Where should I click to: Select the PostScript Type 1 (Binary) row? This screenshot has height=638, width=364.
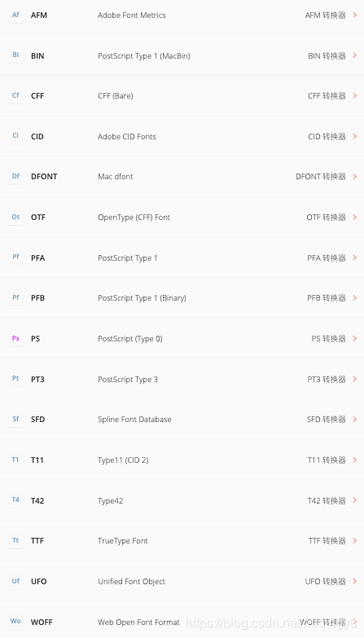[x=182, y=298]
